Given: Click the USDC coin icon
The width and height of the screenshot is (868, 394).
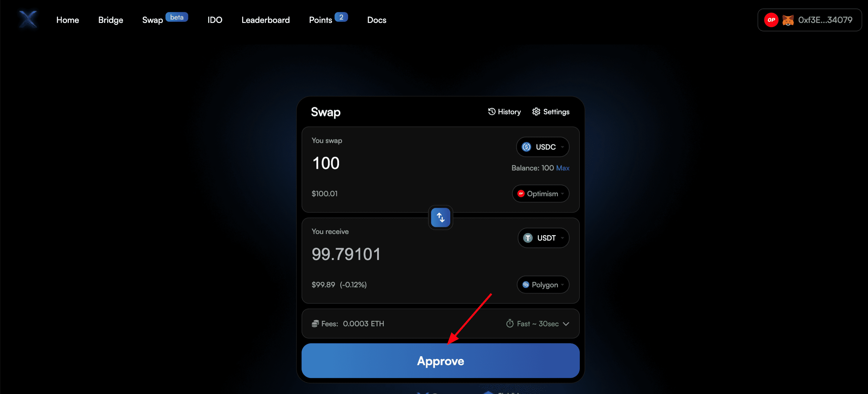Looking at the screenshot, I should click(526, 147).
